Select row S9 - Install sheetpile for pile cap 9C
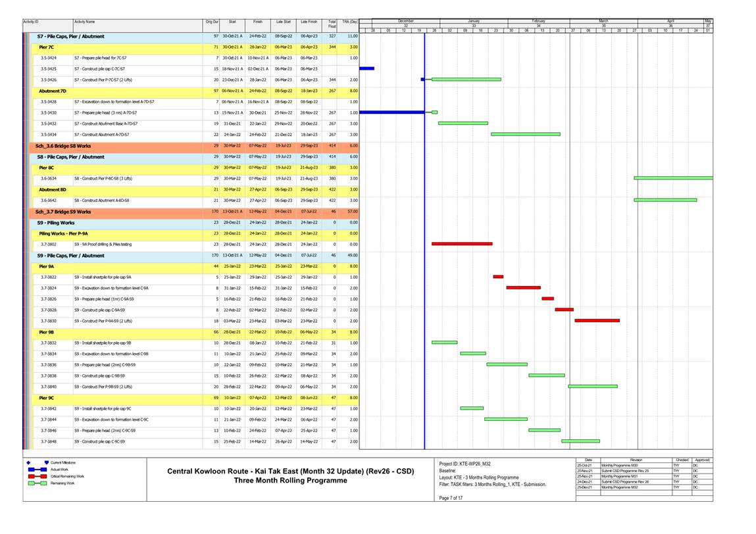Image resolution: width=756 pixels, height=534 pixels. (112, 408)
